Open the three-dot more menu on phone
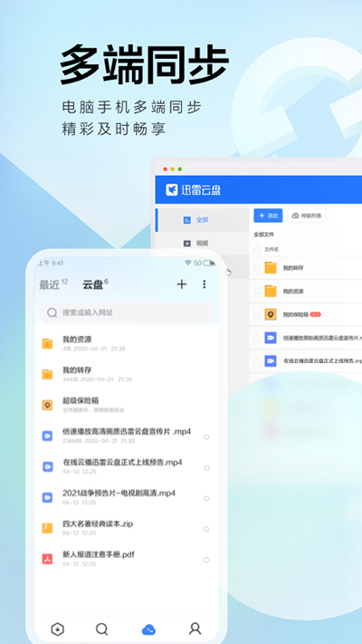 (205, 284)
